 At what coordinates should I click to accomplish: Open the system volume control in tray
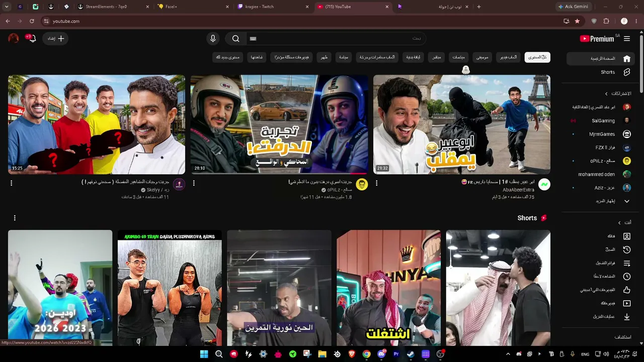(606, 354)
